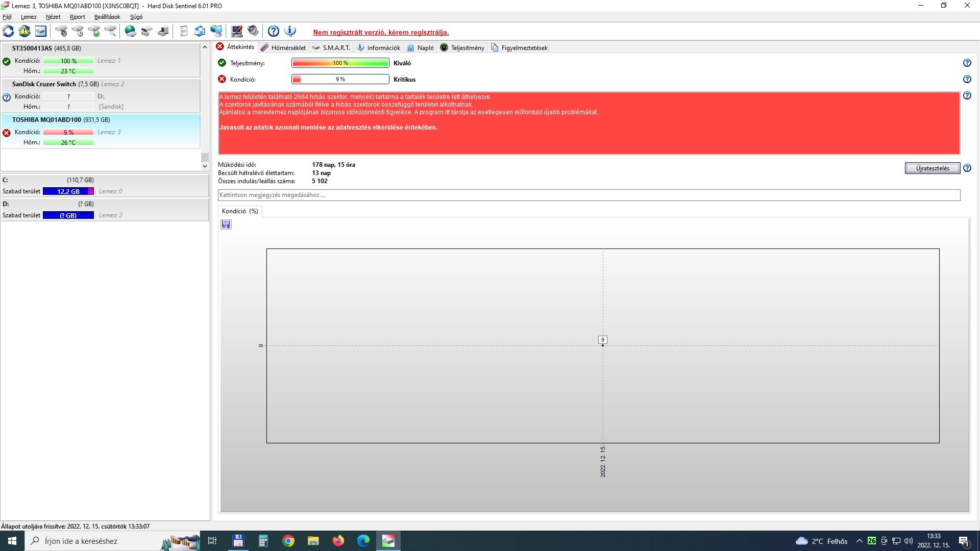This screenshot has height=551, width=980.
Task: Open File Explorer from the taskbar
Action: 313,541
